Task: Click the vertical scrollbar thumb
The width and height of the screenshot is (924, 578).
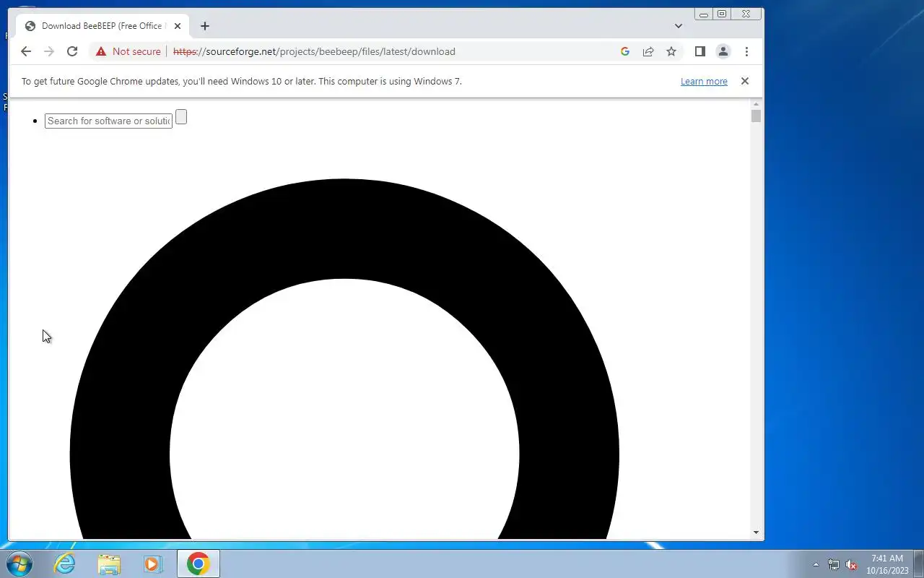Action: pyautogui.click(x=756, y=116)
